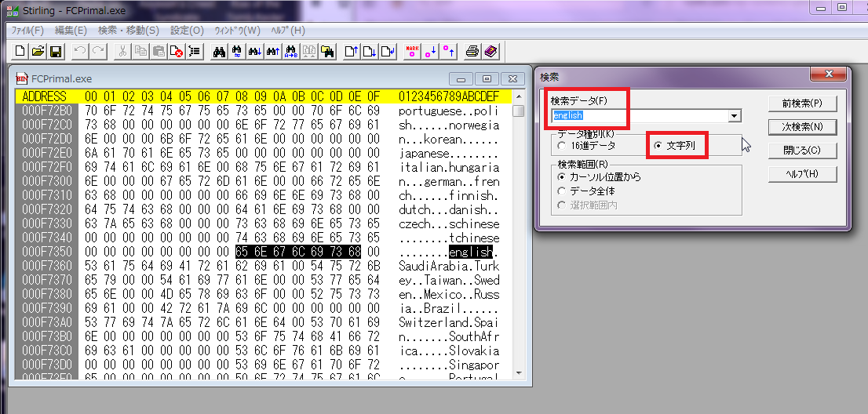Click the ヘルプ(H) button in the search dialog

(802, 173)
